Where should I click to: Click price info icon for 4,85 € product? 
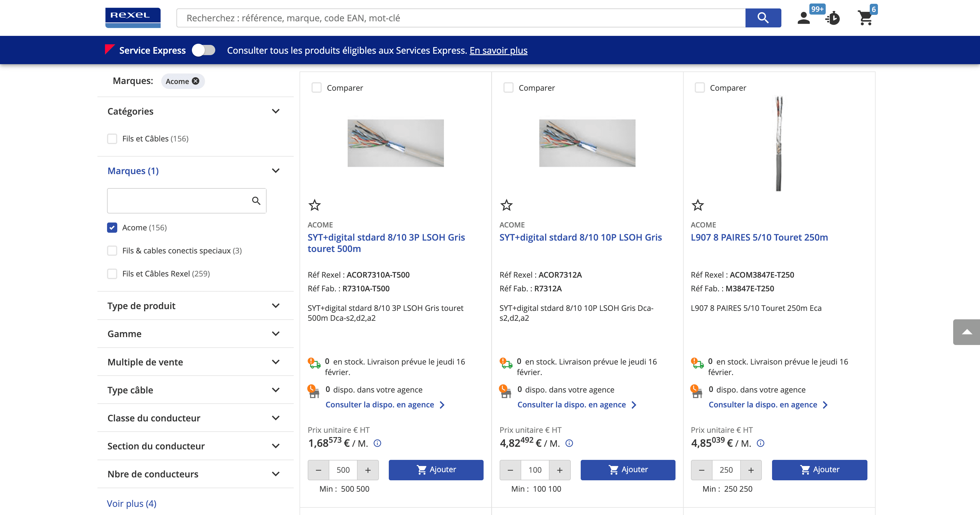pos(760,443)
